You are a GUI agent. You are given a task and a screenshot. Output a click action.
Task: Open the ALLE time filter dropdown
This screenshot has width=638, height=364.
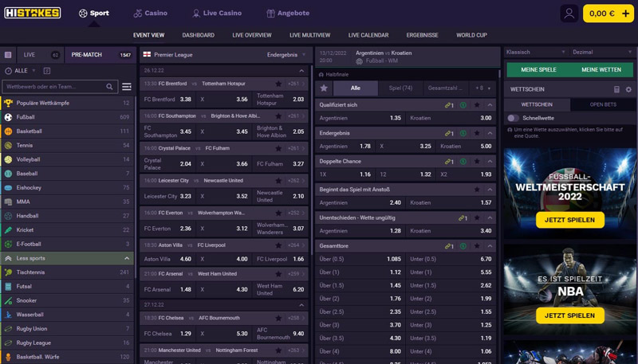click(21, 71)
